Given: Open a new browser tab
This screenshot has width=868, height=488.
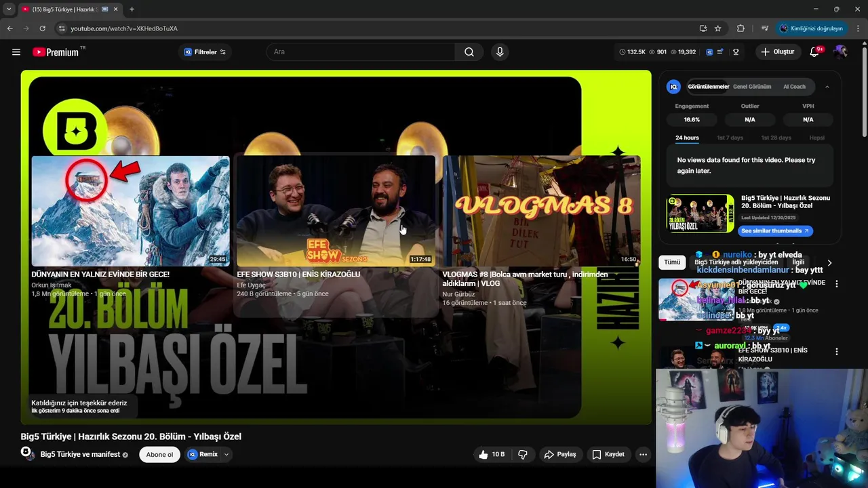Looking at the screenshot, I should coord(132,9).
